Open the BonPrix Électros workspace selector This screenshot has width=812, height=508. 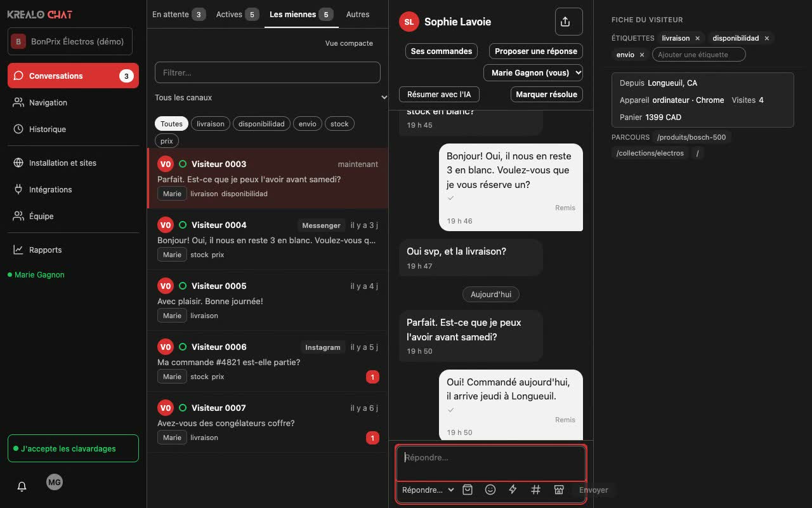tap(70, 42)
